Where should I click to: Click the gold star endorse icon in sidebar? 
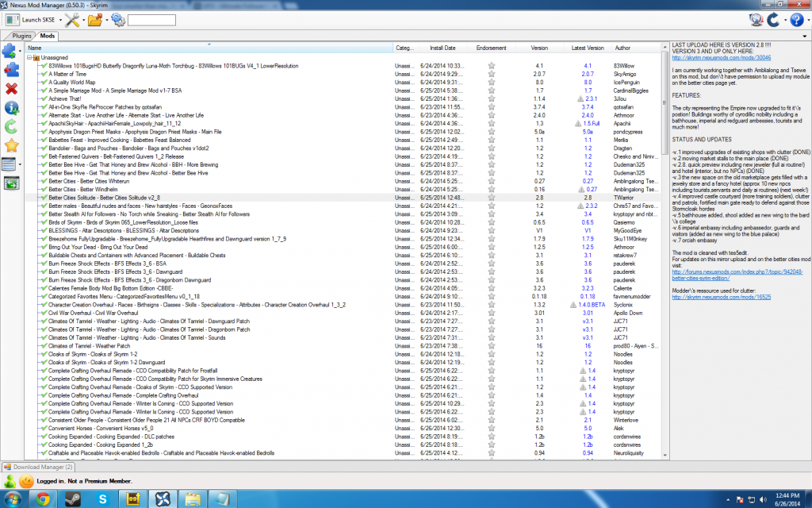pyautogui.click(x=10, y=144)
